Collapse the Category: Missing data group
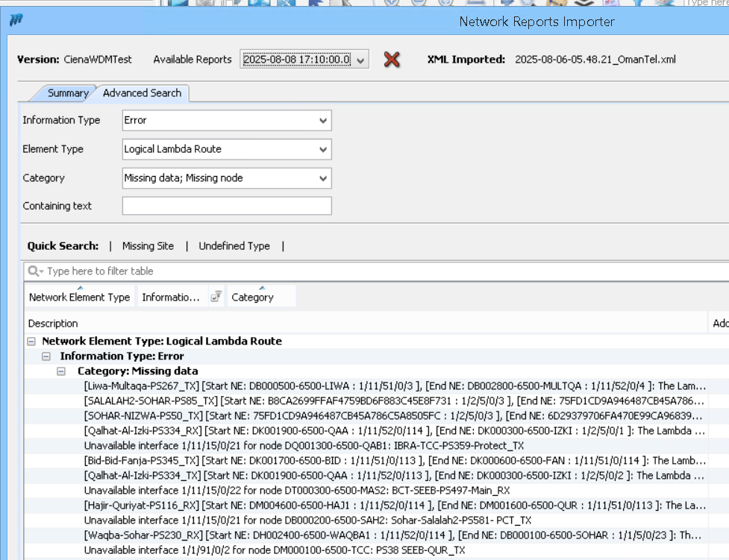 [x=60, y=371]
